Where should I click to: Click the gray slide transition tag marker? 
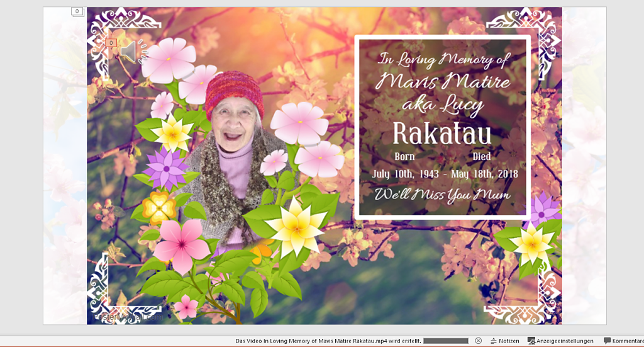tap(77, 11)
